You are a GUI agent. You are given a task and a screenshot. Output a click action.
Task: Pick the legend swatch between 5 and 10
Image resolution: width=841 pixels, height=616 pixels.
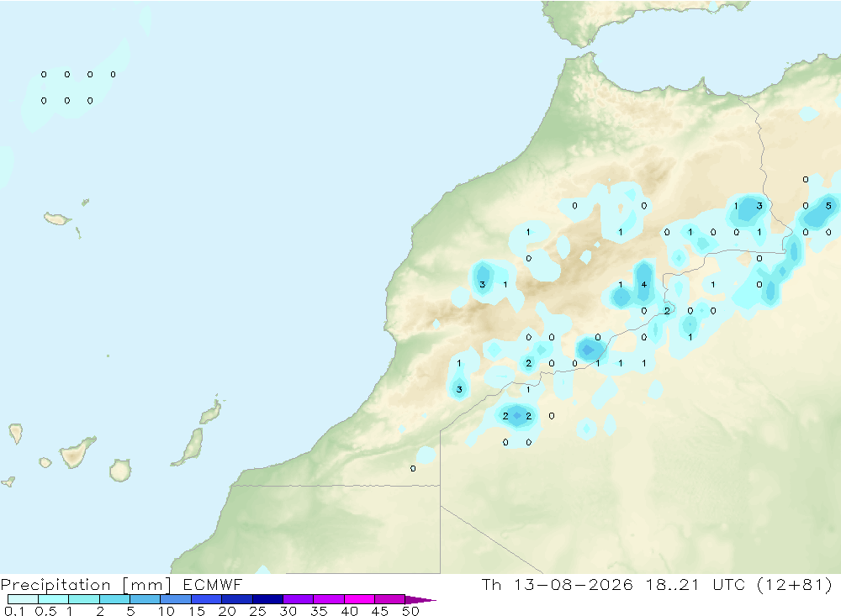coord(145,599)
